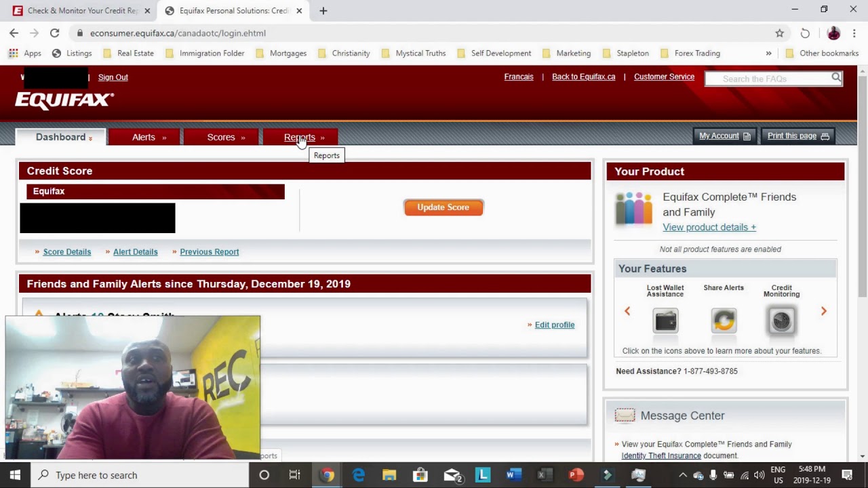Click the Update Score button
Screen dimensions: 868x488
coord(443,207)
